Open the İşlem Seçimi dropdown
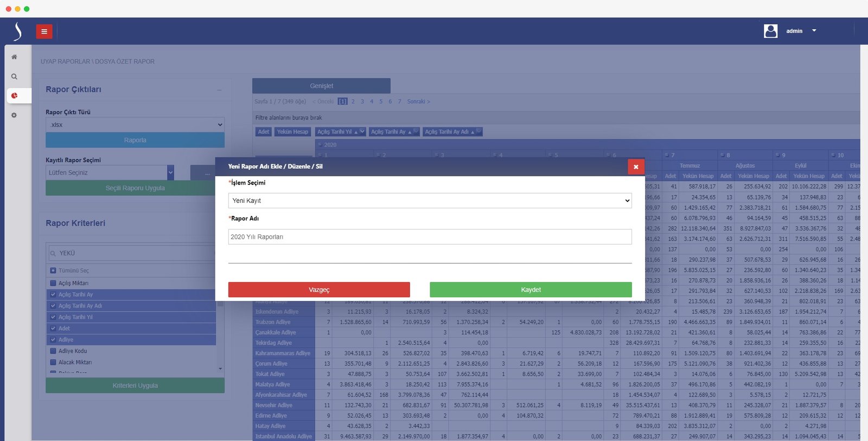The width and height of the screenshot is (868, 441). point(430,201)
